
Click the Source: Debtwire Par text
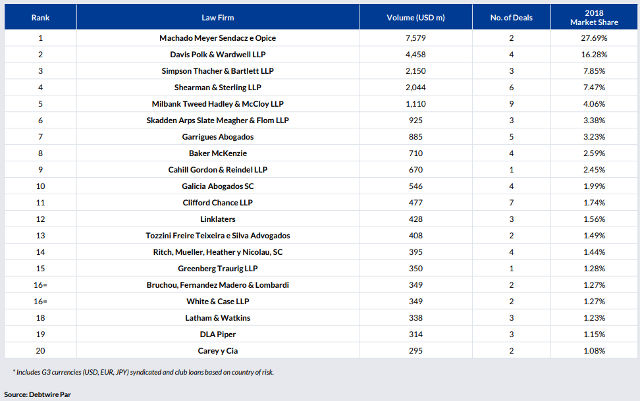coord(37,394)
